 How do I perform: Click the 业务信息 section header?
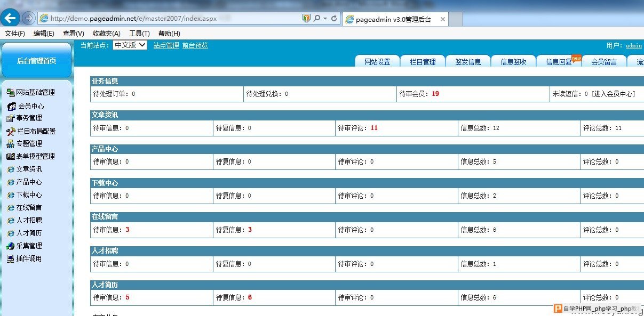(367, 82)
